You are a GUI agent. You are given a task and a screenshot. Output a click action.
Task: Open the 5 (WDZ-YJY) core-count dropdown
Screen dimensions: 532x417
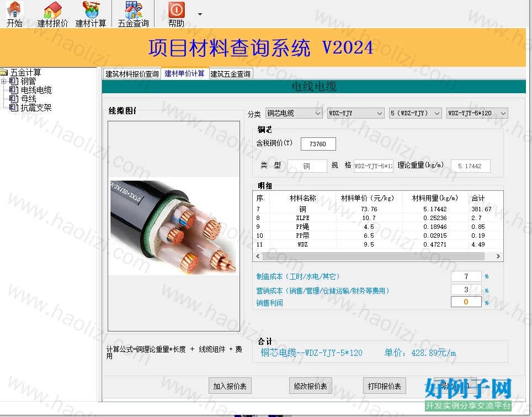[x=416, y=113]
